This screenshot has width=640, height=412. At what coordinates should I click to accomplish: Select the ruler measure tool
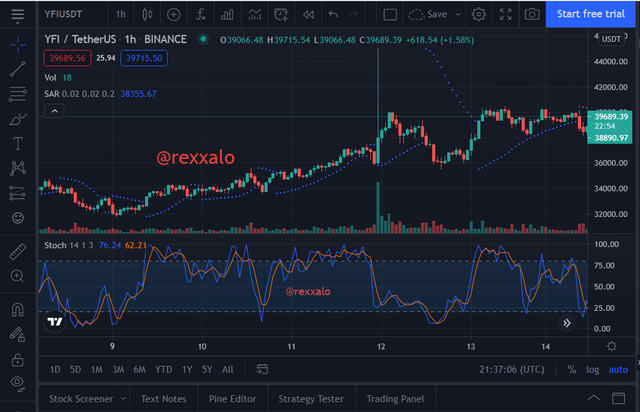coord(18,252)
